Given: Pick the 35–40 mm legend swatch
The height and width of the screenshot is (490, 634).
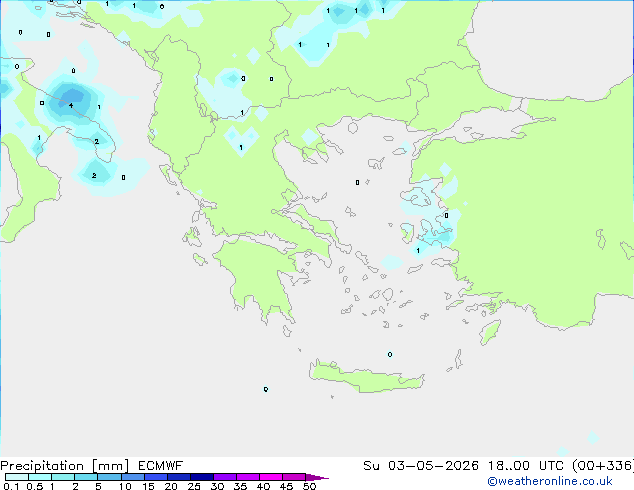Looking at the screenshot, I should (x=248, y=477).
